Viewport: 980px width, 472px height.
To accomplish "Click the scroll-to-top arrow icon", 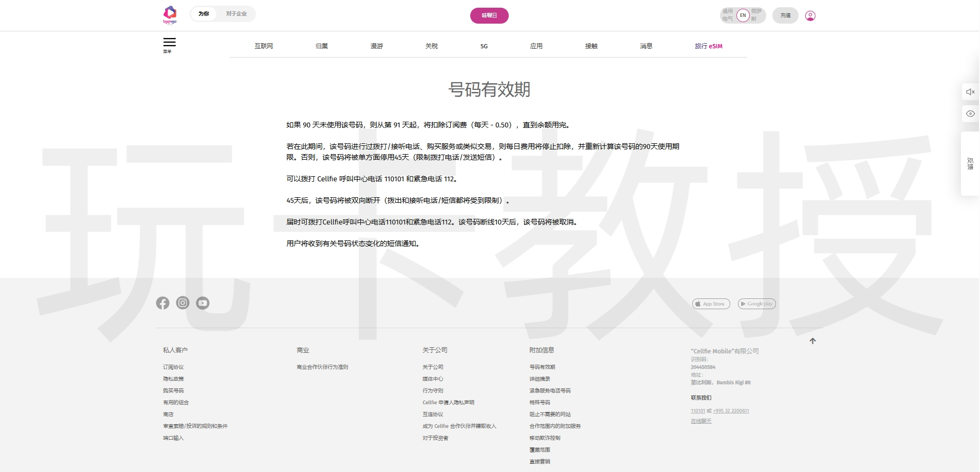I will [812, 341].
